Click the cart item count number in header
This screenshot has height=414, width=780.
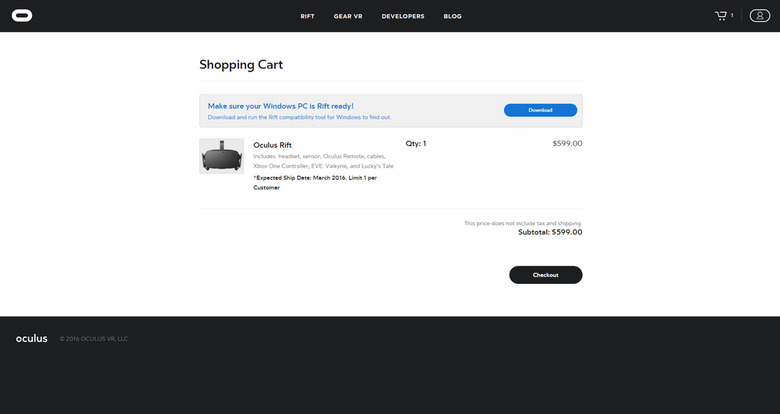[x=732, y=15]
